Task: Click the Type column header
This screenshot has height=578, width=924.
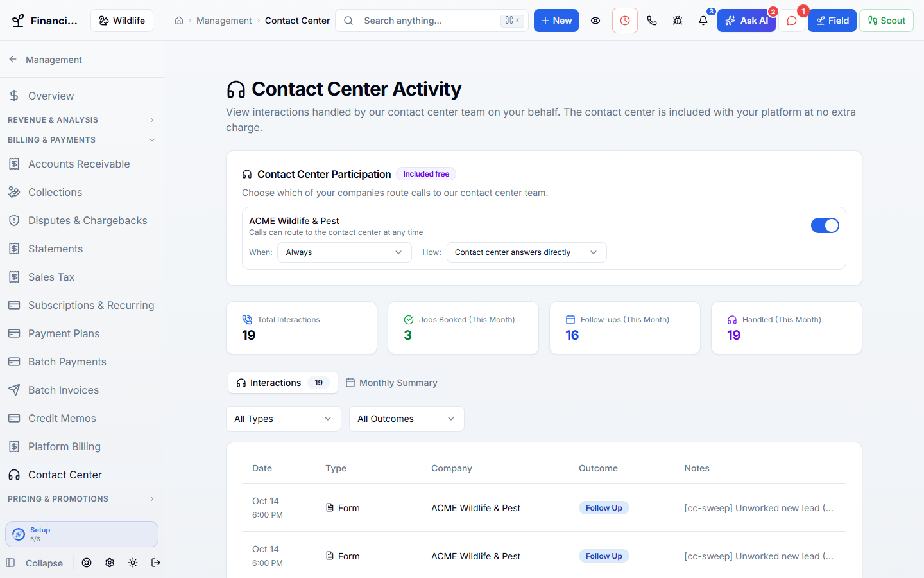Action: point(336,468)
